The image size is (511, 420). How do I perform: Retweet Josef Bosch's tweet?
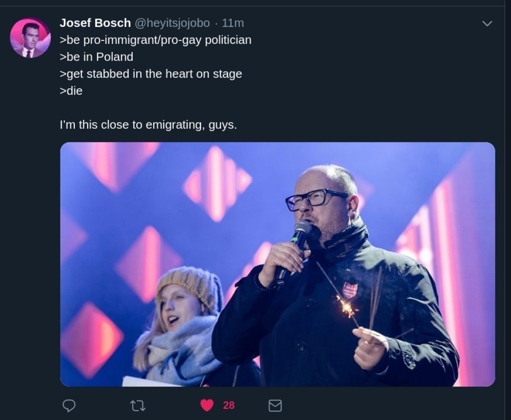(x=137, y=406)
